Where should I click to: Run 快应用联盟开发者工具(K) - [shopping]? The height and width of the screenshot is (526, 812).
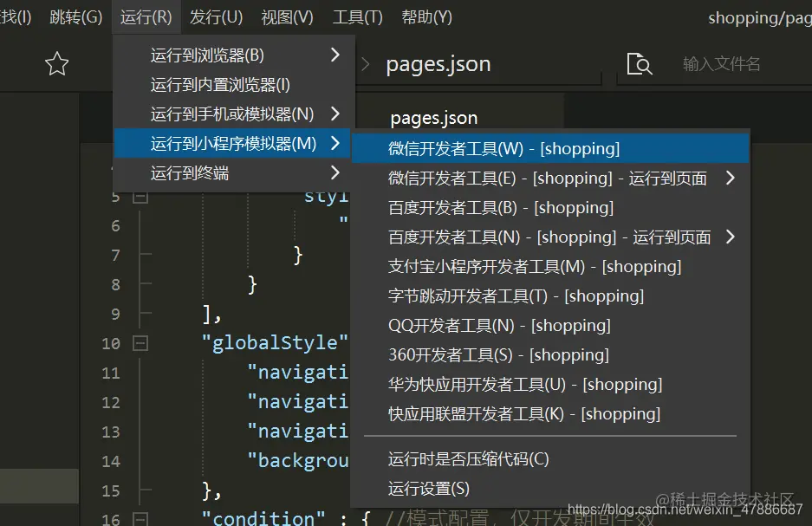(550, 414)
